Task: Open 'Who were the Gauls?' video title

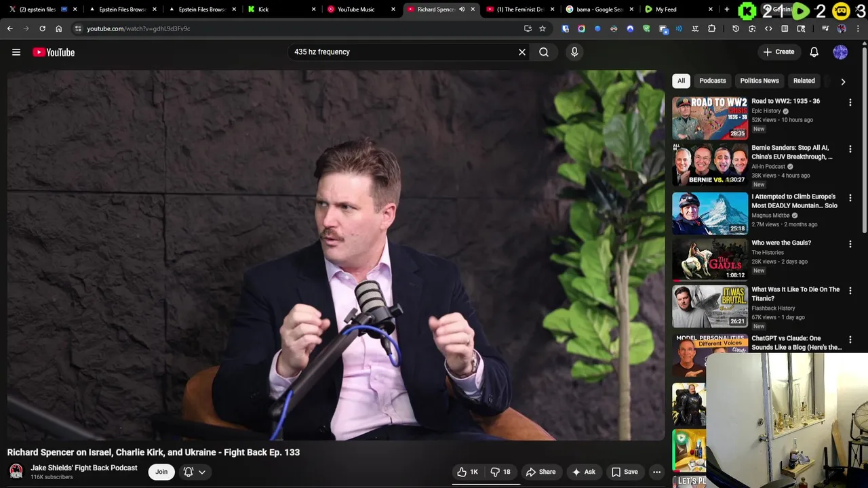Action: coord(781,243)
